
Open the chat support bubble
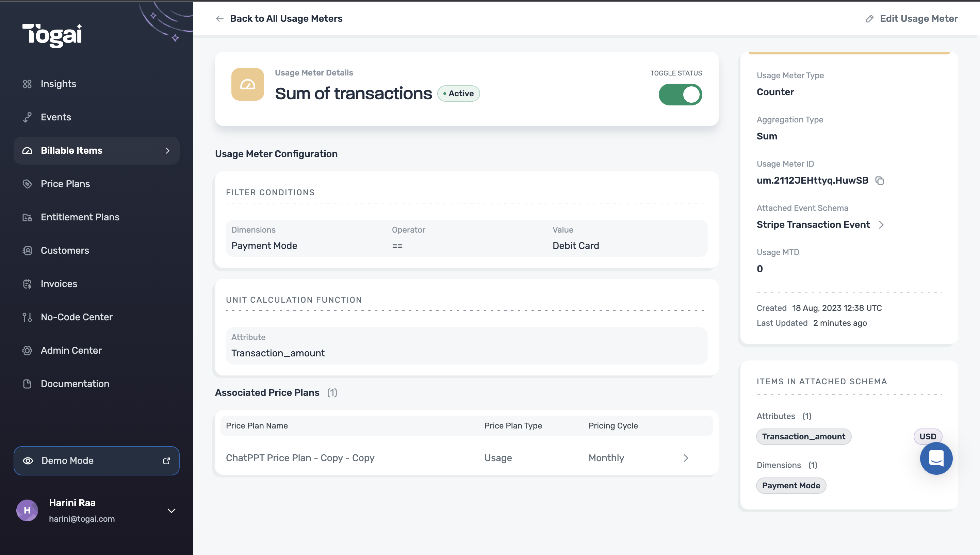coord(936,458)
